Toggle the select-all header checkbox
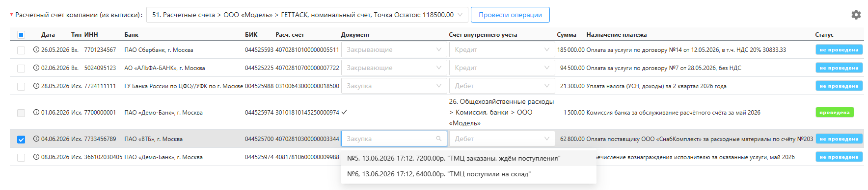 click(21, 35)
